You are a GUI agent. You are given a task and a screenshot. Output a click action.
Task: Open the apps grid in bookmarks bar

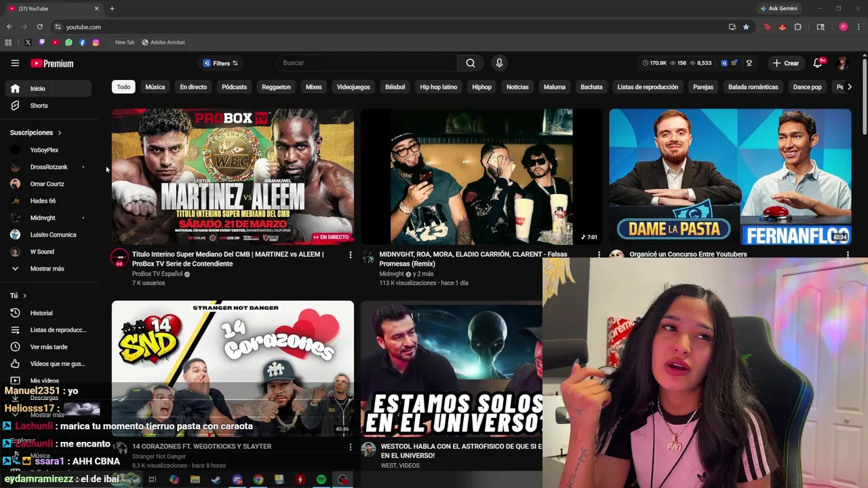[8, 42]
